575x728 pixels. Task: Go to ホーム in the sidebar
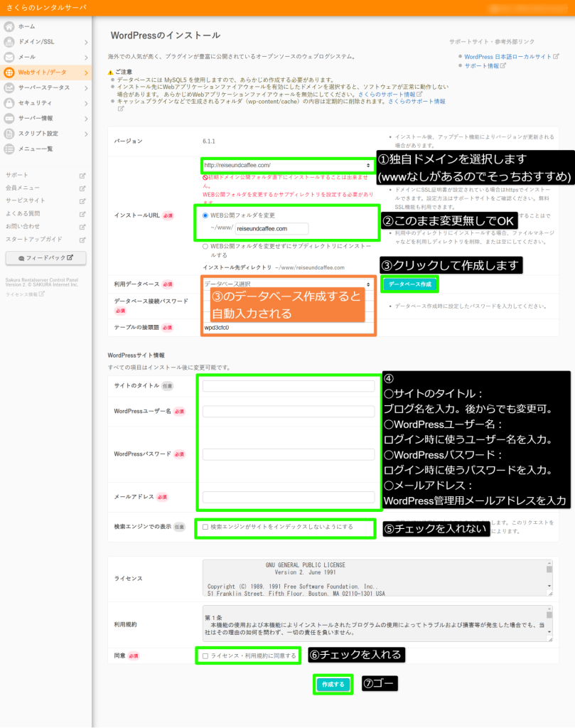tap(27, 26)
